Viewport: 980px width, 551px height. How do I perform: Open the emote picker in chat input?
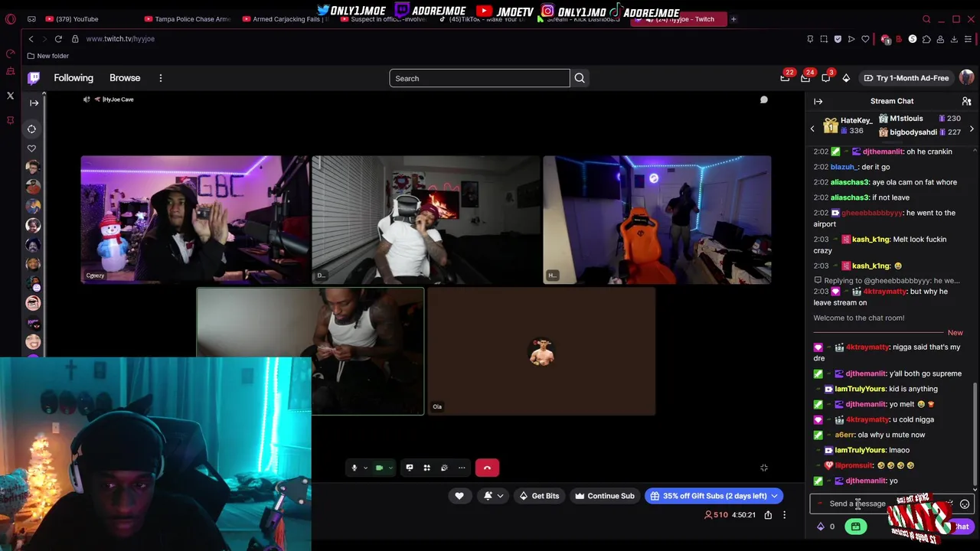965,504
